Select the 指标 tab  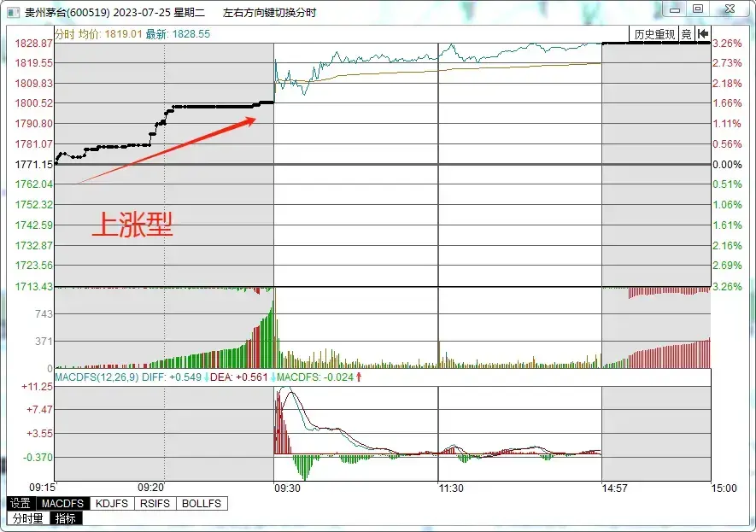click(66, 518)
